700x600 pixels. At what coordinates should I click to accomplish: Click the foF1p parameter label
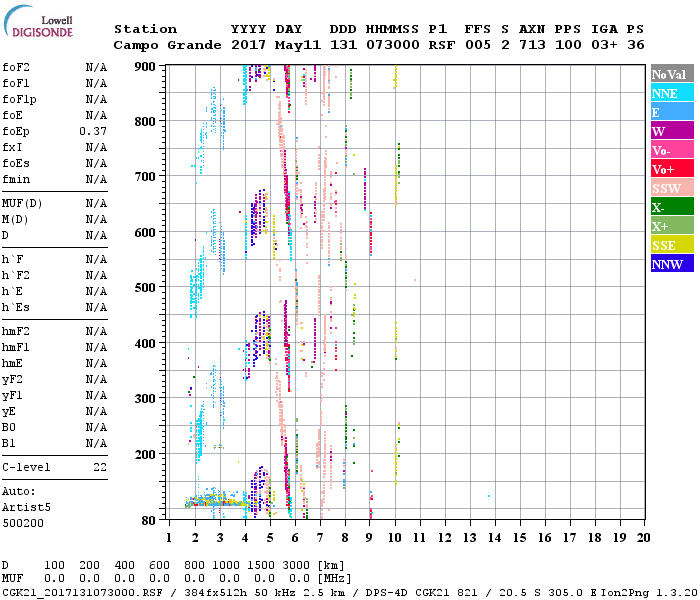point(19,100)
